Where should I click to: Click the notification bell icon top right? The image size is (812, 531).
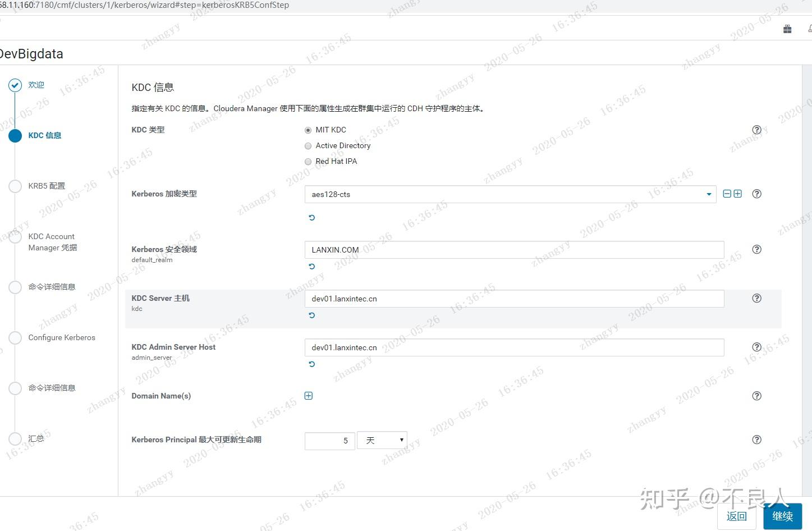pyautogui.click(x=810, y=28)
